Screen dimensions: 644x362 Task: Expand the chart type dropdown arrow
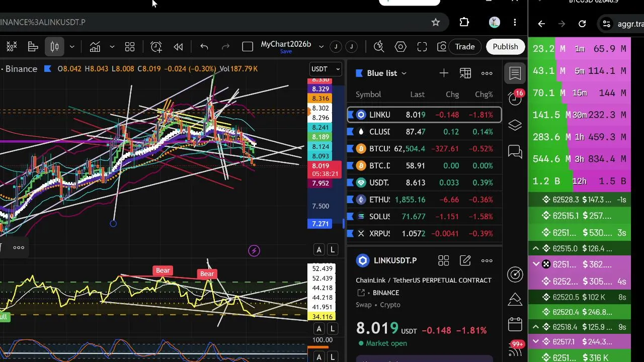(x=72, y=47)
